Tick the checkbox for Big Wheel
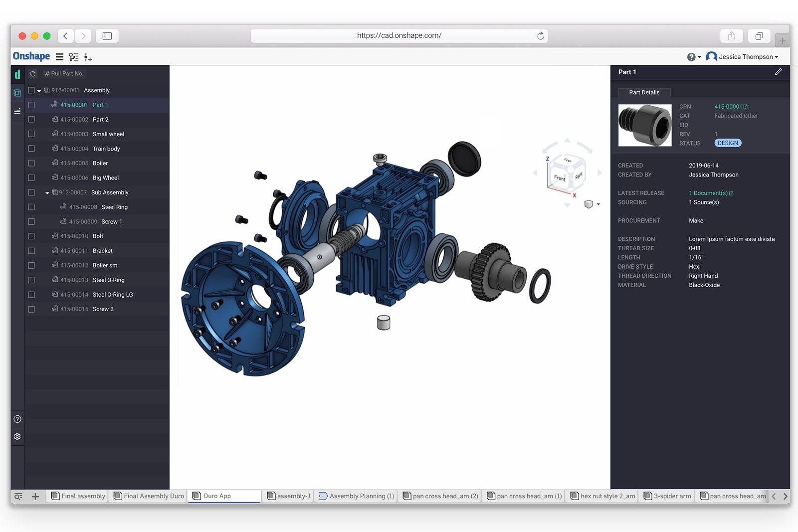Viewport: 798px width, 532px height. pos(31,177)
